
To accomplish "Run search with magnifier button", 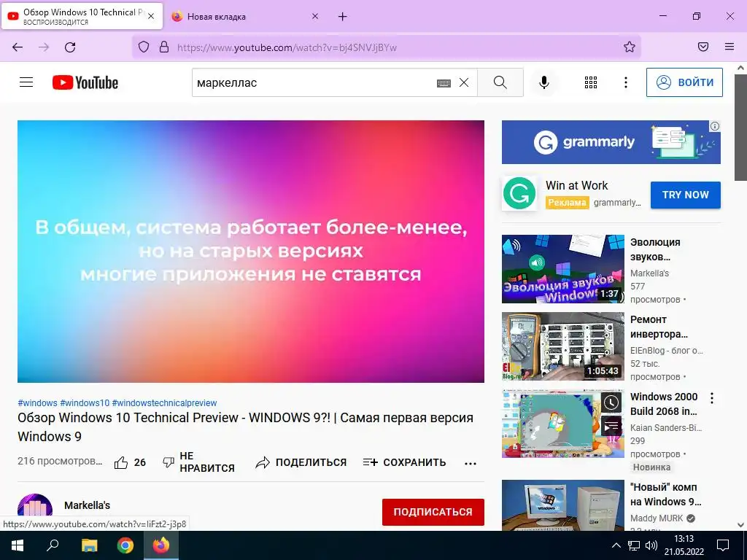I will (500, 82).
